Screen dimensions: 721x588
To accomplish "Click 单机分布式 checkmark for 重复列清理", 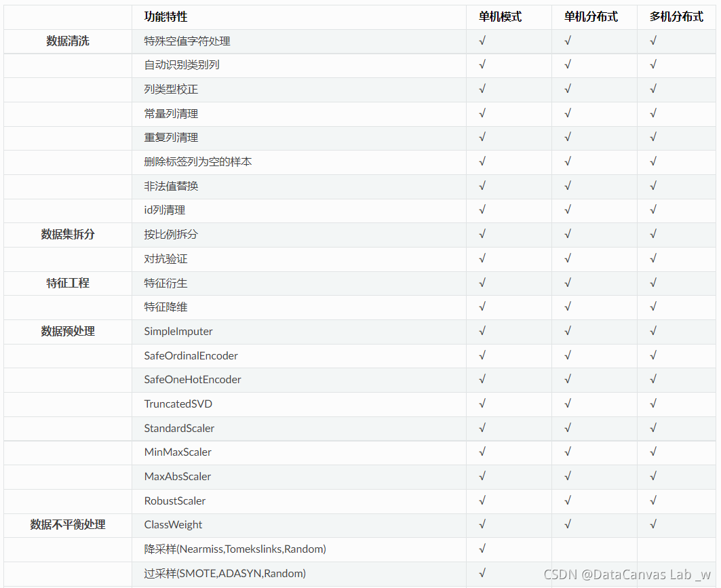I will tap(568, 138).
